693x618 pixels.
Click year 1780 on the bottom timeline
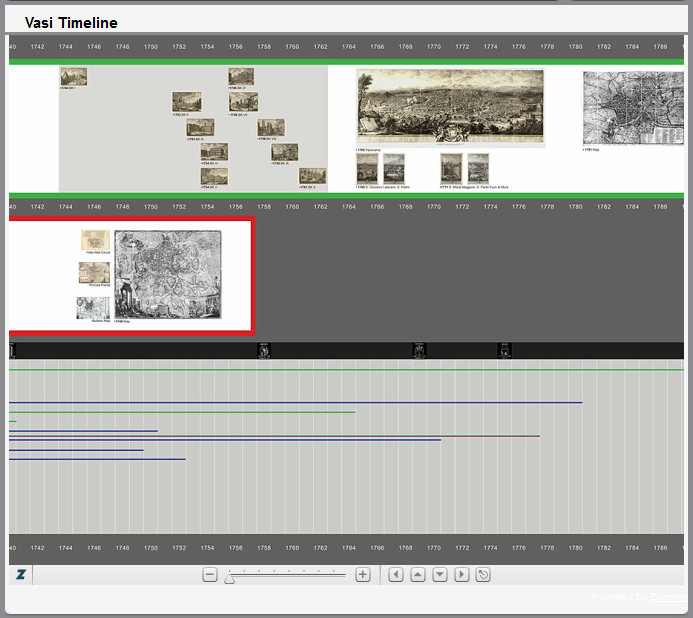(575, 548)
